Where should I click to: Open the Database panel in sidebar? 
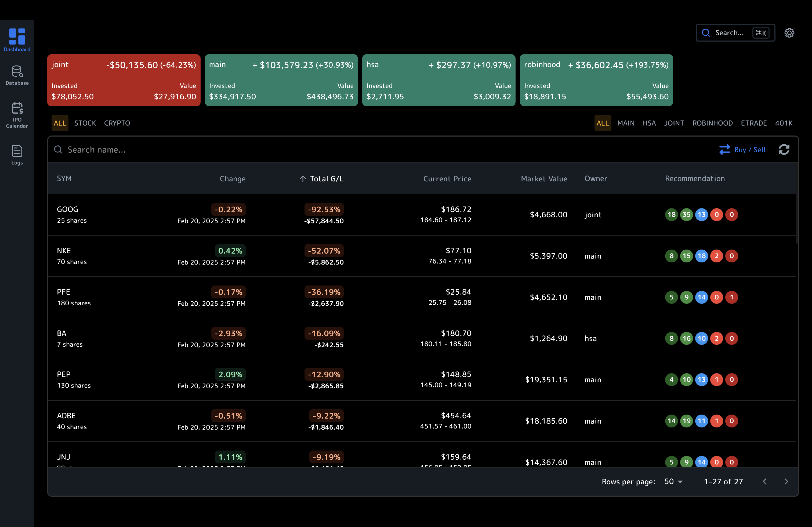[x=17, y=75]
